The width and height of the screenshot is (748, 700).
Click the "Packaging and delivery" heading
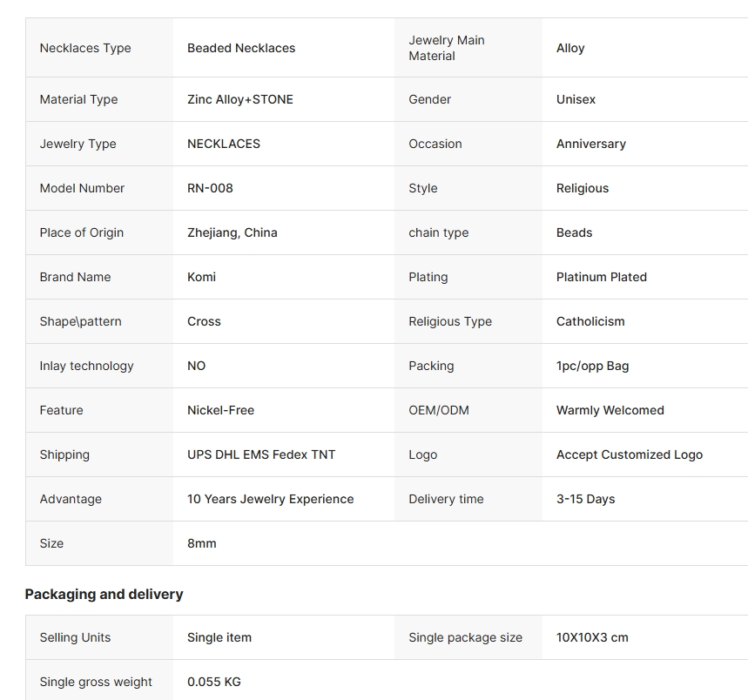pyautogui.click(x=104, y=594)
